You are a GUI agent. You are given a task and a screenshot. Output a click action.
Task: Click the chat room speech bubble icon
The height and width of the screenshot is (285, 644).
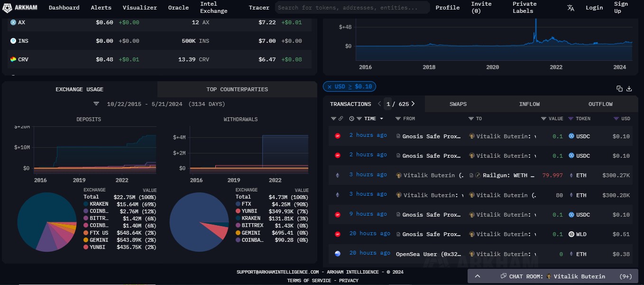click(503, 276)
